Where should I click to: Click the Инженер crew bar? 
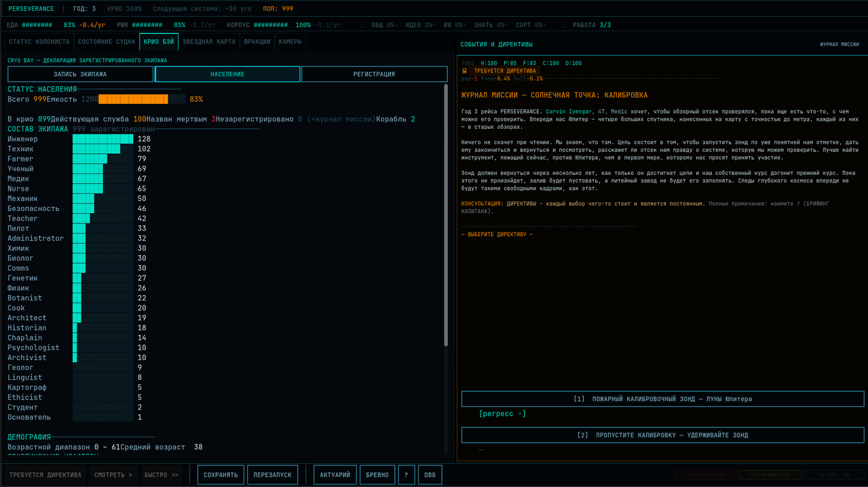103,139
